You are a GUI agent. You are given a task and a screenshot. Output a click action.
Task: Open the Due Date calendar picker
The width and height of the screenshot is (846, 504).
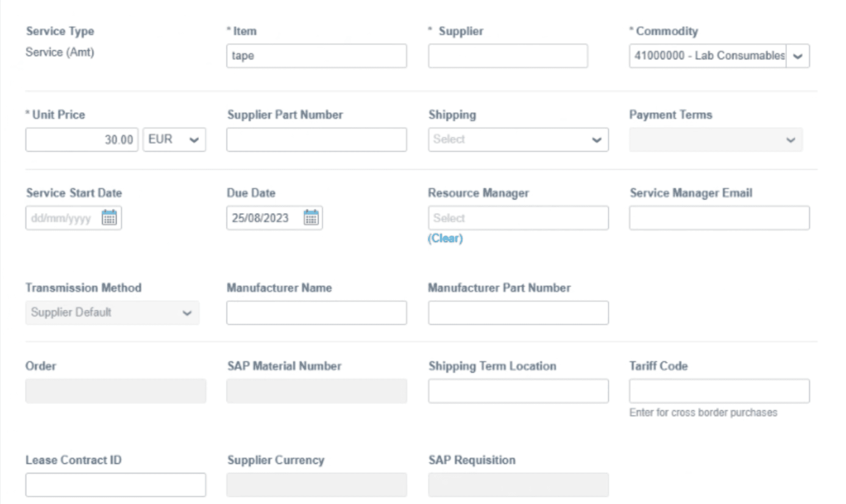click(x=311, y=218)
